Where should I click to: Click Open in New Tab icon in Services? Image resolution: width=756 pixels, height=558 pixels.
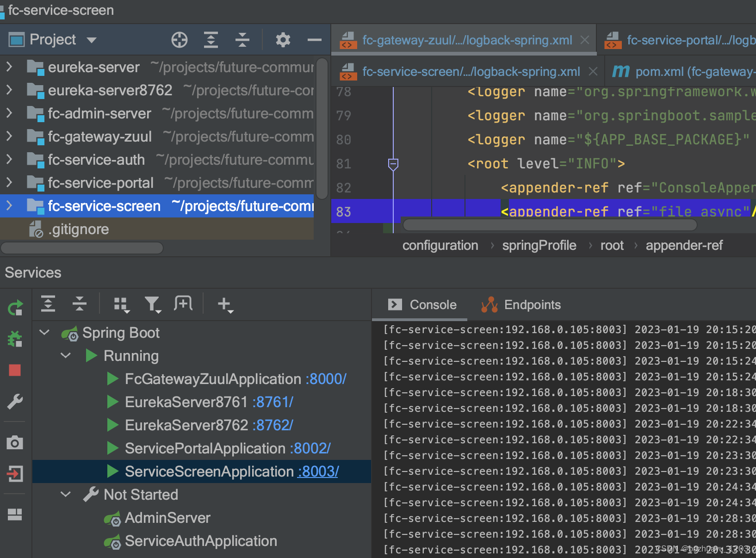[x=183, y=304]
